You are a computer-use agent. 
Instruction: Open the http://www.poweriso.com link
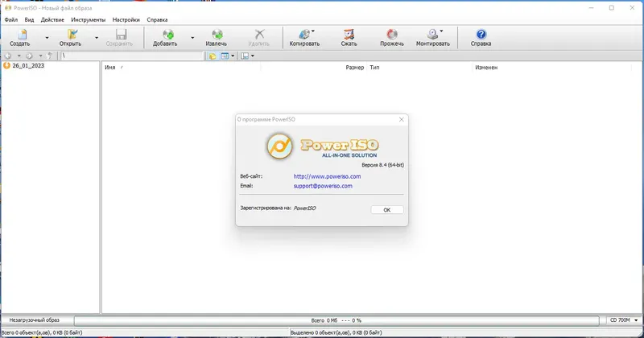327,176
